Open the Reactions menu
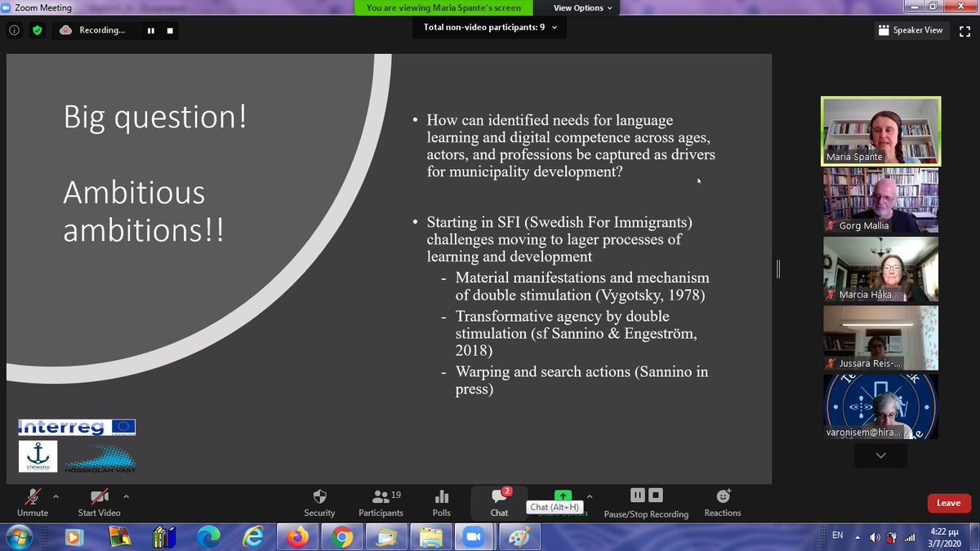The width and height of the screenshot is (980, 551). (723, 502)
